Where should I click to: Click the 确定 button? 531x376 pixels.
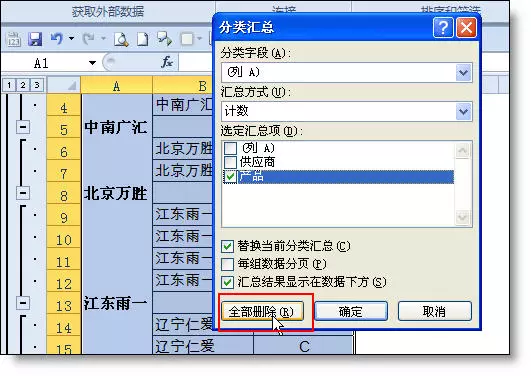(351, 311)
